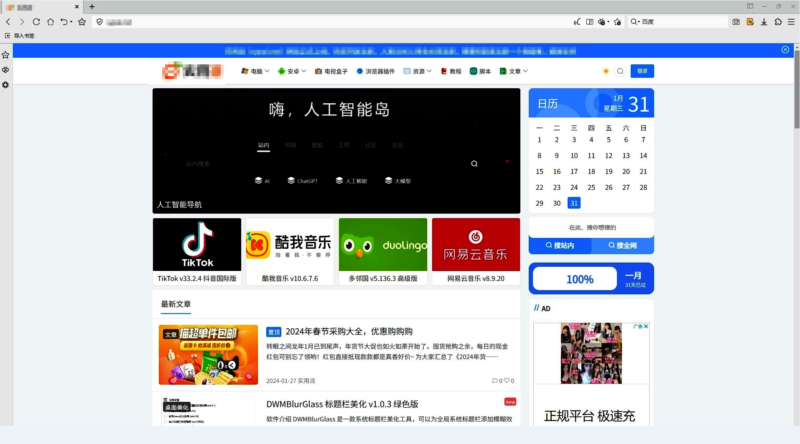Open a new browser tab

pyautogui.click(x=92, y=7)
